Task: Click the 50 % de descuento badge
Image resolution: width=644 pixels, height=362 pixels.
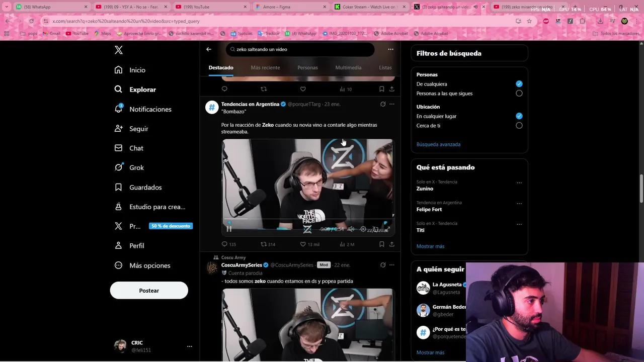Action: point(171,226)
